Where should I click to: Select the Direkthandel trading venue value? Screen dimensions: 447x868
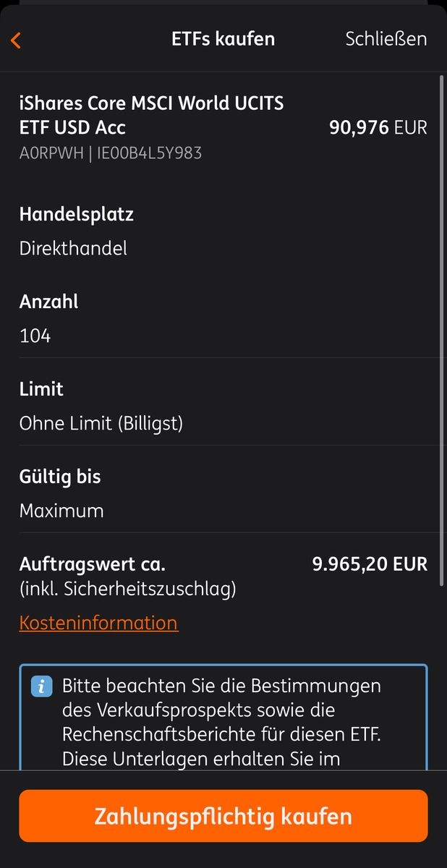(x=73, y=248)
